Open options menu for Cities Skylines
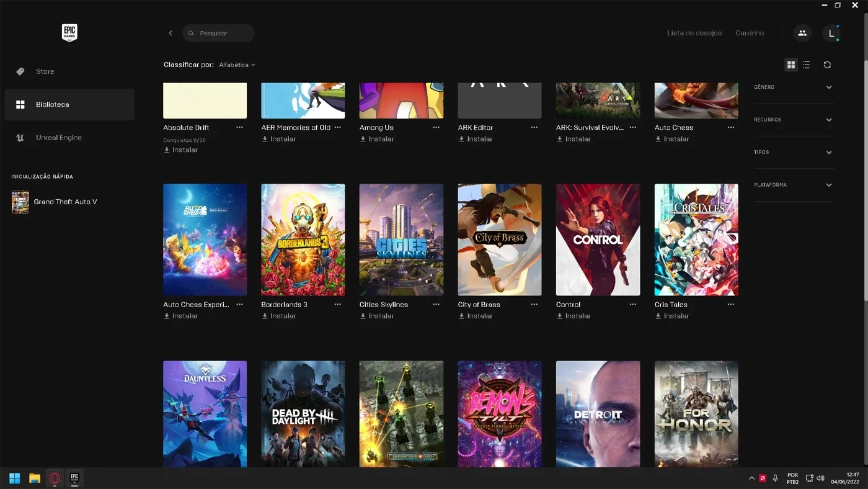Image resolution: width=868 pixels, height=489 pixels. pyautogui.click(x=436, y=305)
